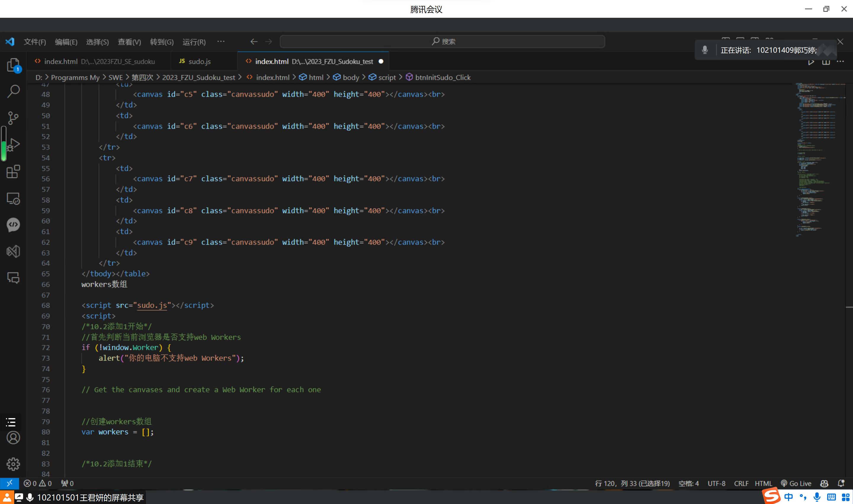This screenshot has height=504, width=853.
Task: Click the Copilot status icon in status bar
Action: pyautogui.click(x=824, y=483)
